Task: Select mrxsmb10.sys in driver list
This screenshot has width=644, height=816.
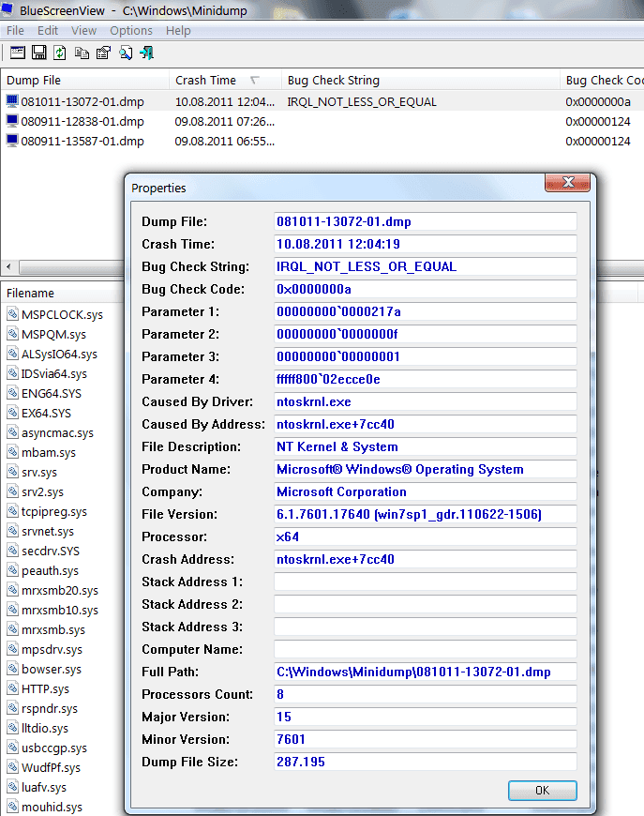Action: coord(60,610)
